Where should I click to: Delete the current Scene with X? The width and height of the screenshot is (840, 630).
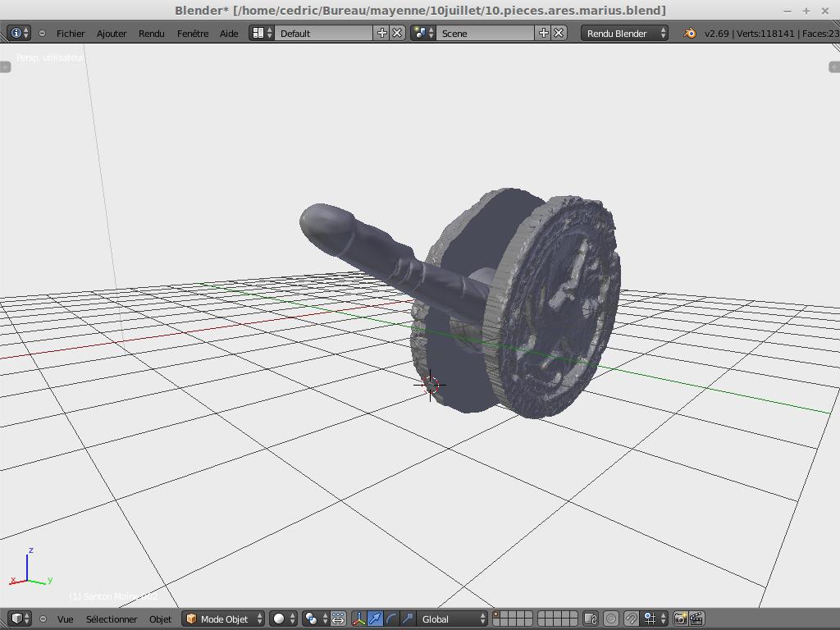coord(559,33)
